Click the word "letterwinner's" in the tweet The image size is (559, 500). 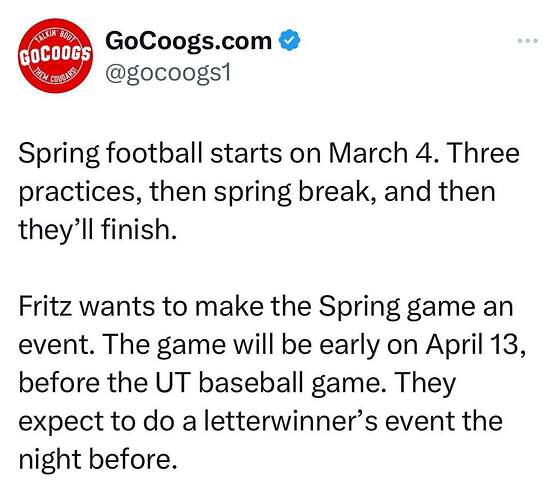click(291, 421)
